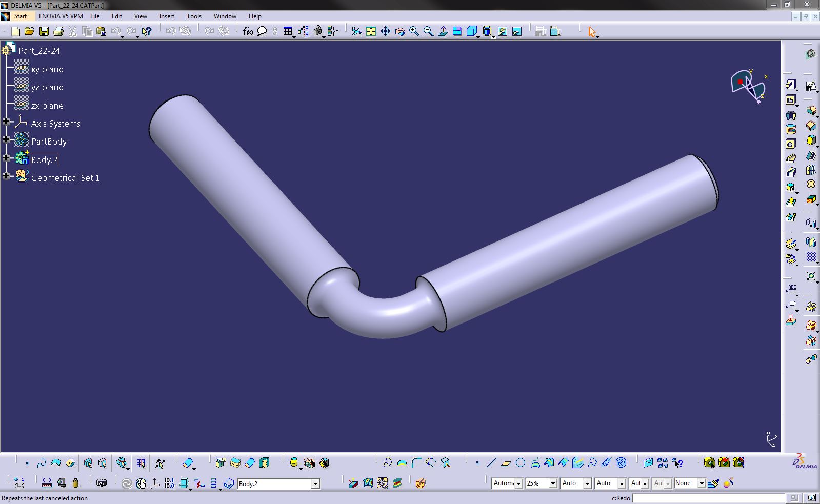Expand the Geometrical Set.1 tree node
This screenshot has height=504, width=820.
[6, 176]
